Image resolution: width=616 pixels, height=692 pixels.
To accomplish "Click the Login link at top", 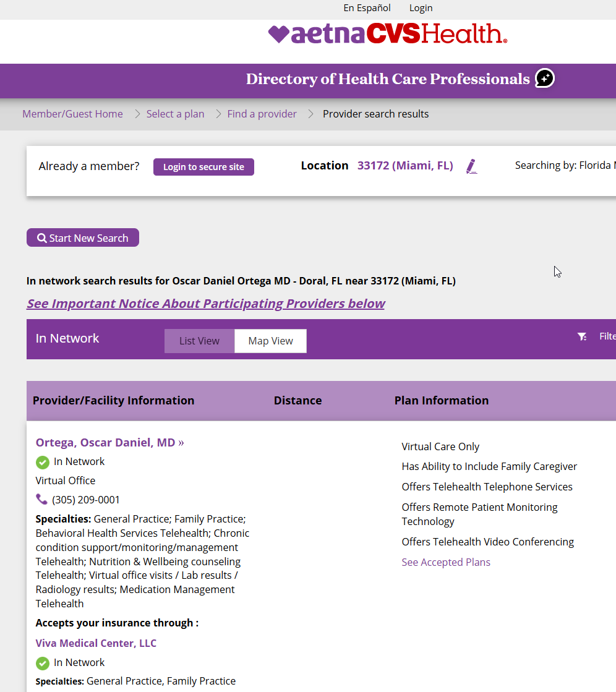I will 421,8.
